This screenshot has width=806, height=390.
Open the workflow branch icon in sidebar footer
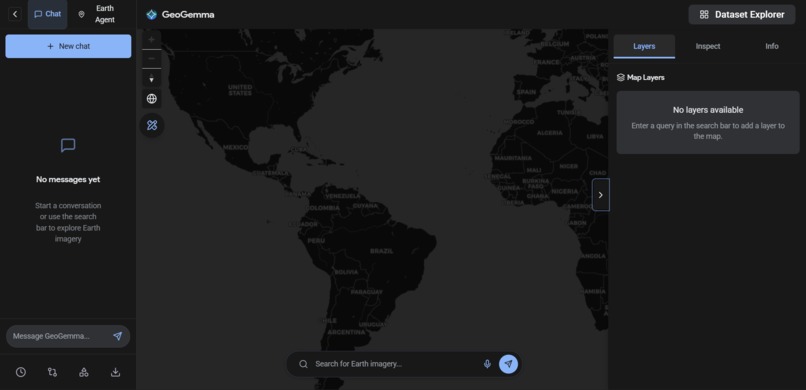coord(52,372)
